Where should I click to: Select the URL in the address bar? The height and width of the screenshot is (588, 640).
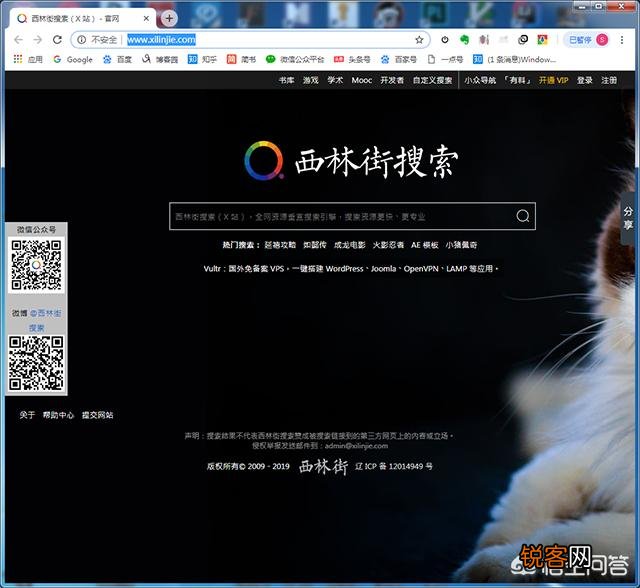click(161, 40)
